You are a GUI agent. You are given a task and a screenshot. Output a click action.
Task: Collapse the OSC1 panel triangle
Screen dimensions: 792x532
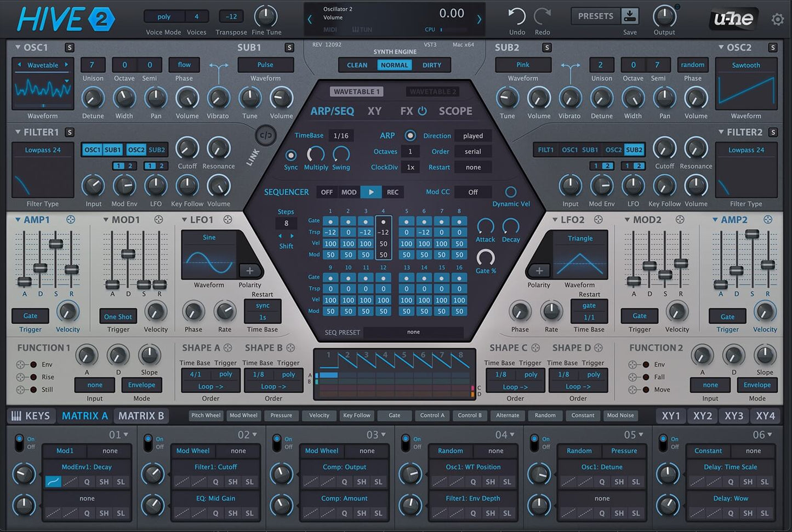[18, 48]
